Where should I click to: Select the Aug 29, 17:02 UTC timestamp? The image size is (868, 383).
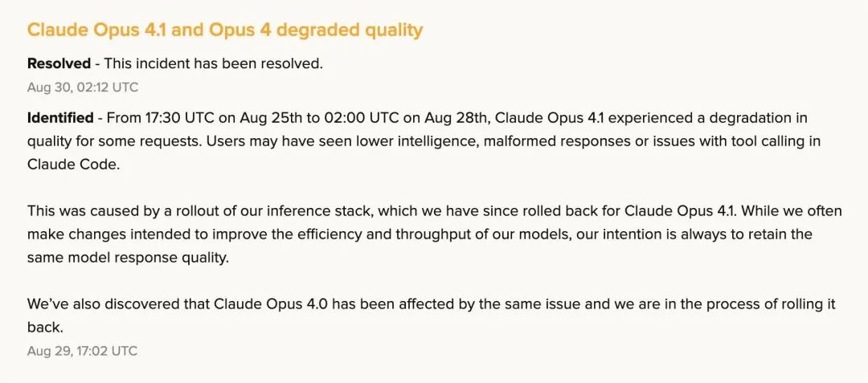82,351
